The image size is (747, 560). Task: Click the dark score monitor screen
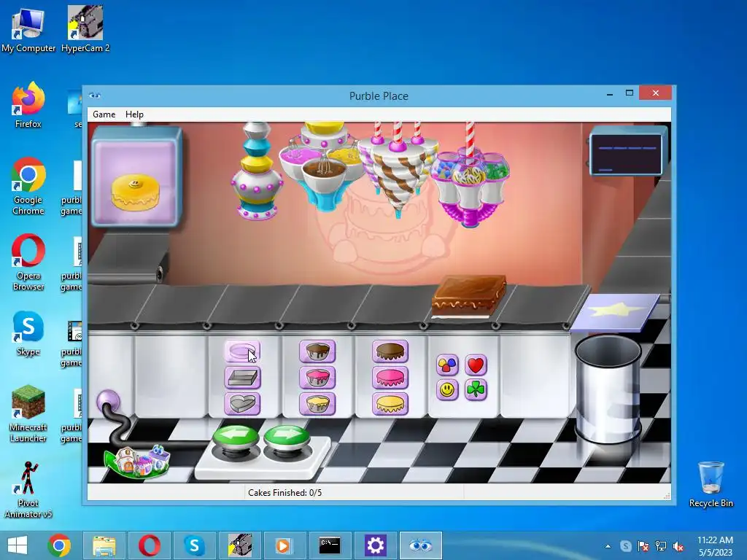click(x=627, y=154)
